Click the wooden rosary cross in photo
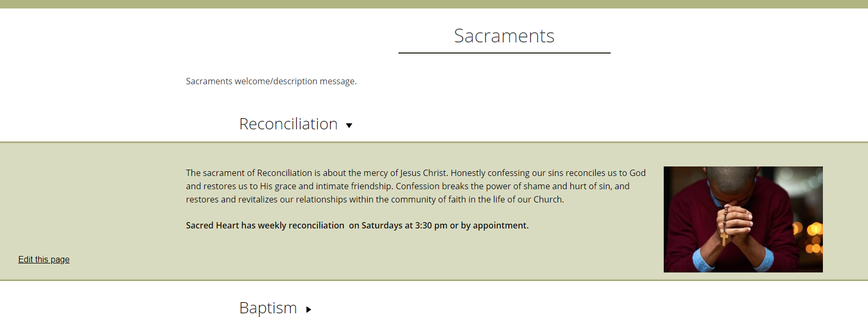This screenshot has width=868, height=317. click(x=724, y=239)
